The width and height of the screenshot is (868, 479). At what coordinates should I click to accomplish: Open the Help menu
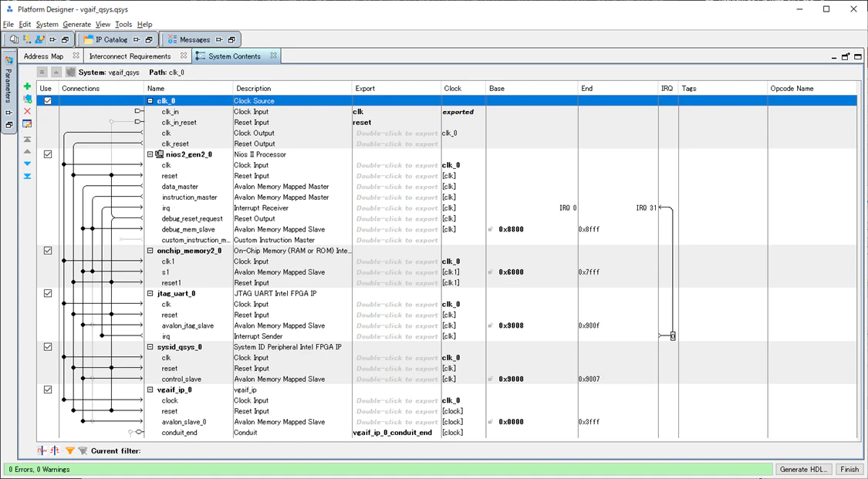point(144,25)
